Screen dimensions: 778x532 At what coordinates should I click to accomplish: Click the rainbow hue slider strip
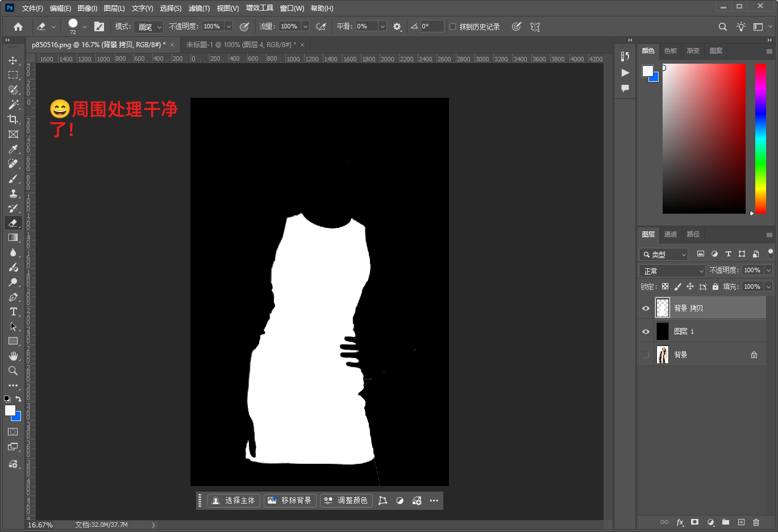click(760, 138)
